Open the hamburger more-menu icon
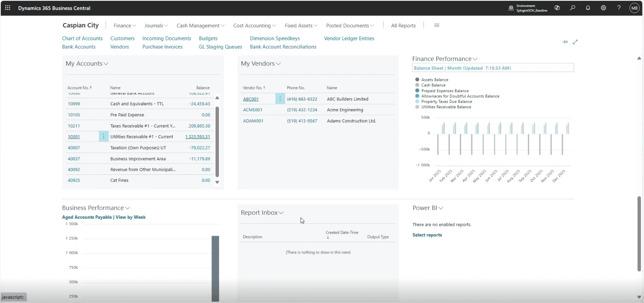This screenshot has width=644, height=303. pos(437,25)
